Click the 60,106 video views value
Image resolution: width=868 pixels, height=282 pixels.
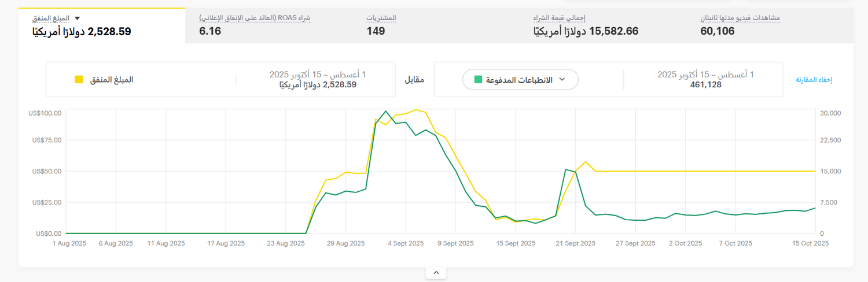(717, 31)
